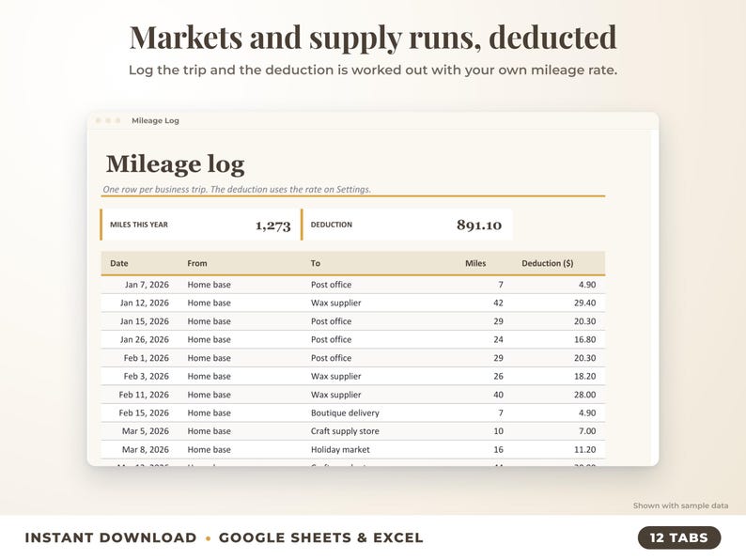Select the Mar 8, 2026 date cell

145,449
